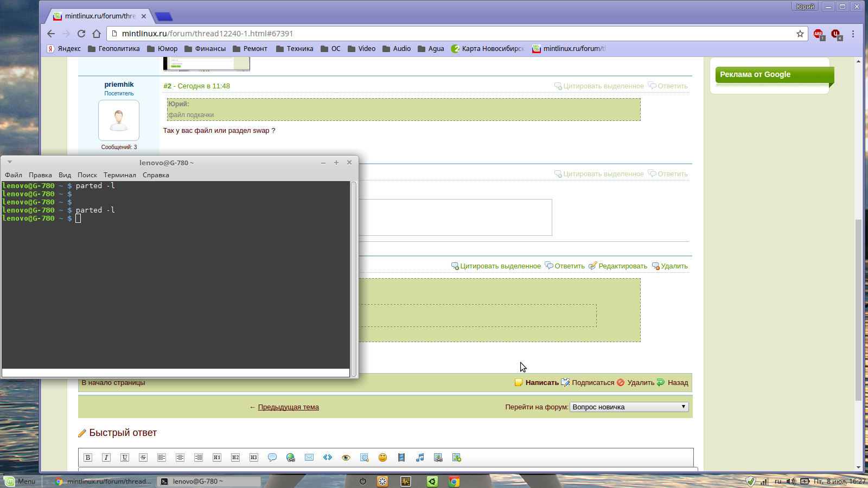Toggle italic formatting in quick reply
This screenshot has height=488, width=868.
106,458
